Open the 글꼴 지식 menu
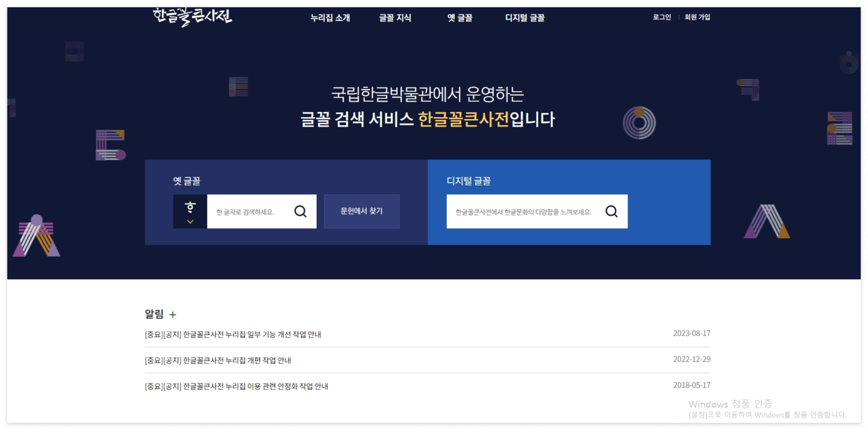 point(395,18)
